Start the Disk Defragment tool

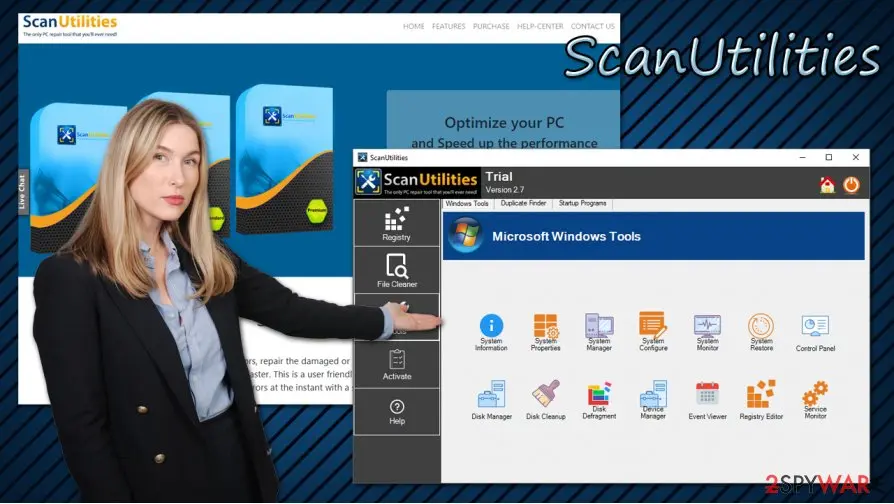coord(599,400)
